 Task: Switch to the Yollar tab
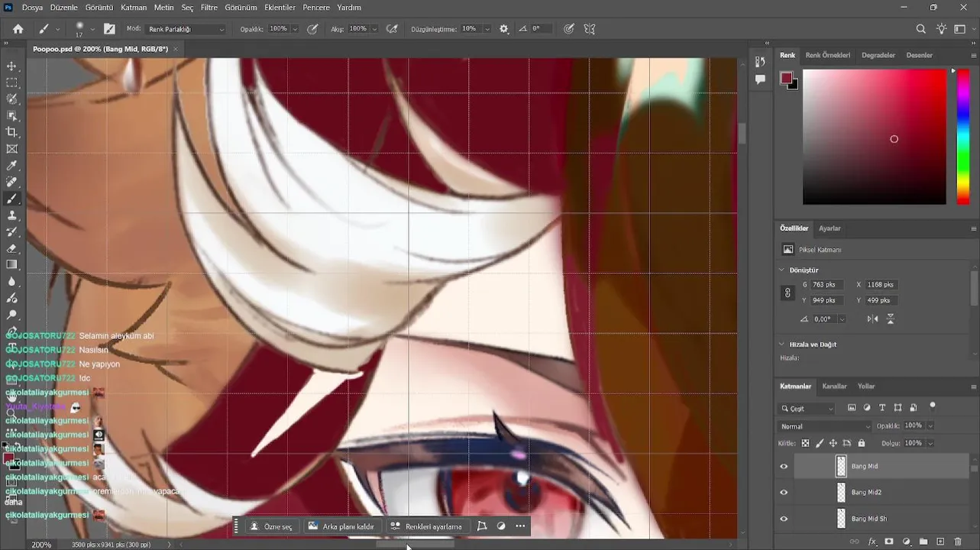tap(866, 387)
